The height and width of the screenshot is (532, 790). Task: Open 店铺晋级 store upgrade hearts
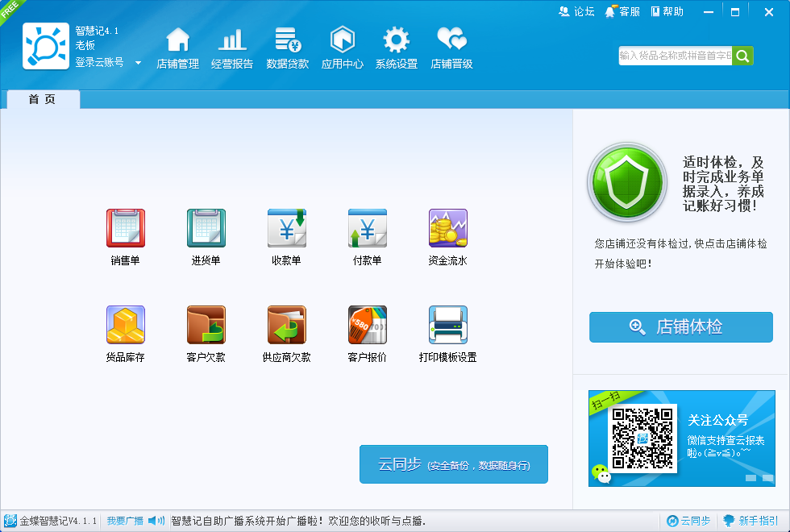451,48
